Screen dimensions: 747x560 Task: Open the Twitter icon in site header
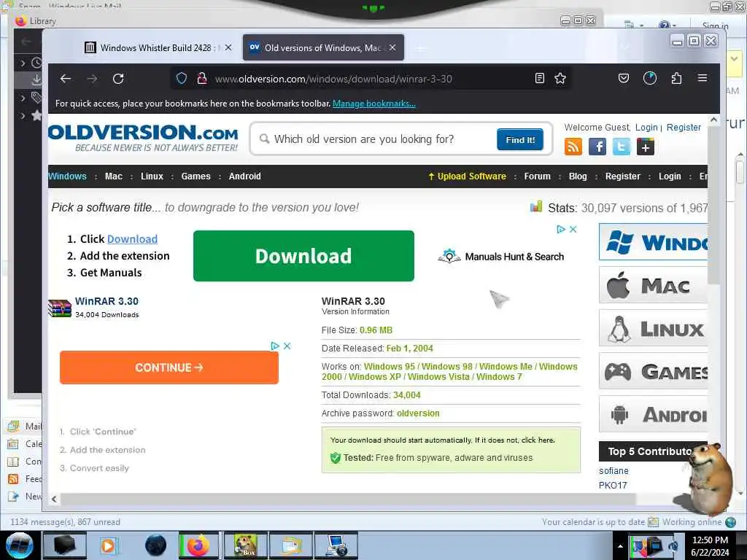pyautogui.click(x=622, y=147)
